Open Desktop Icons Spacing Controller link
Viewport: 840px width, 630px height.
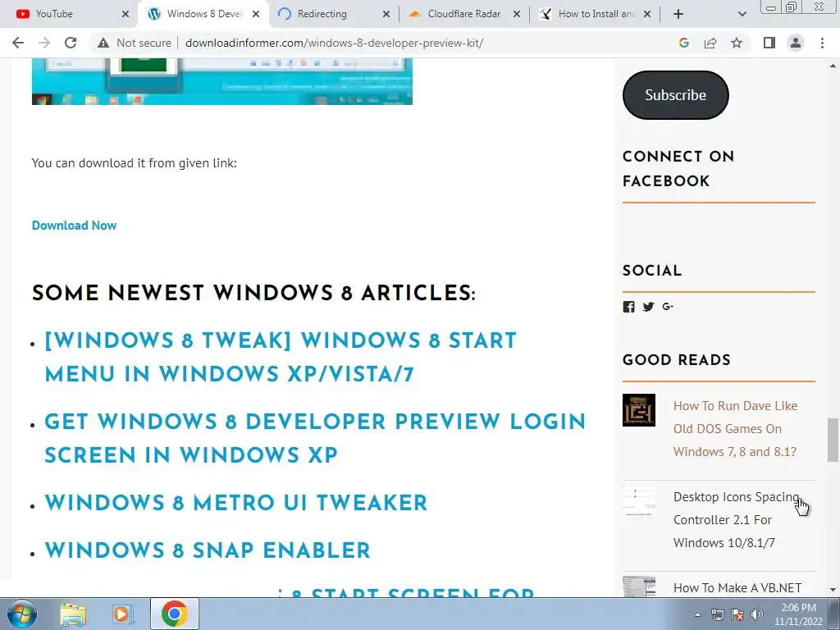click(x=736, y=519)
